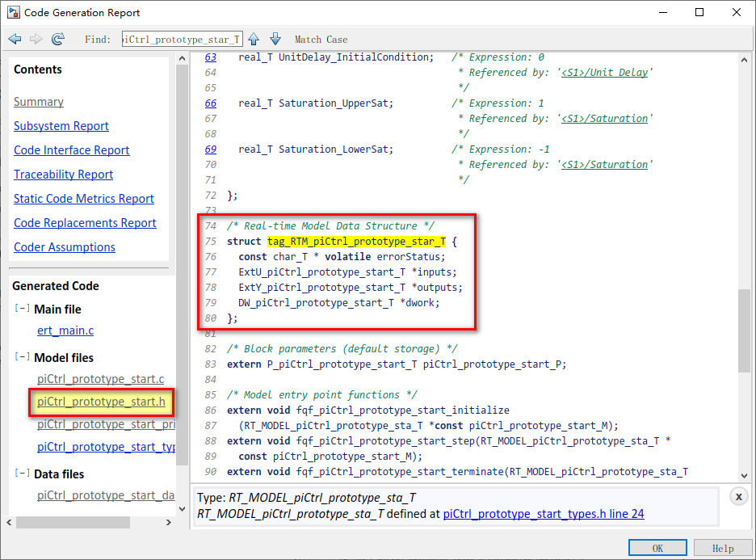This screenshot has width=756, height=560.
Task: Open the Traceability Report
Action: pos(63,174)
